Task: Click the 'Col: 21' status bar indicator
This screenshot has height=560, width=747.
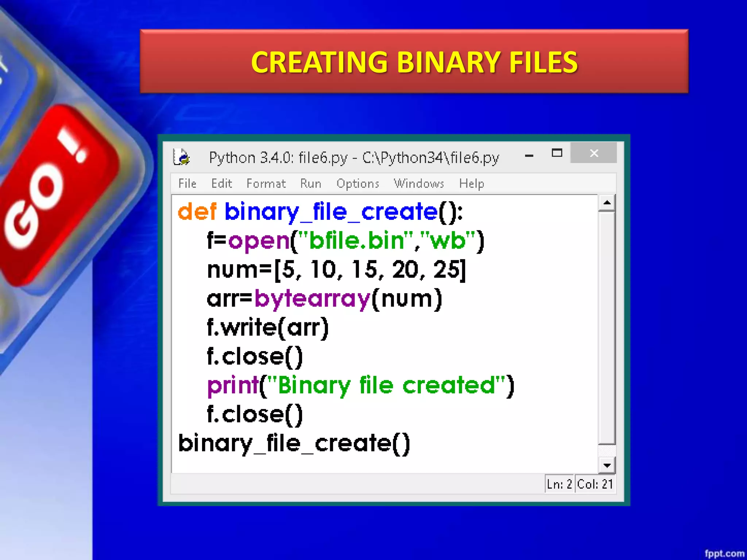Action: pos(595,484)
